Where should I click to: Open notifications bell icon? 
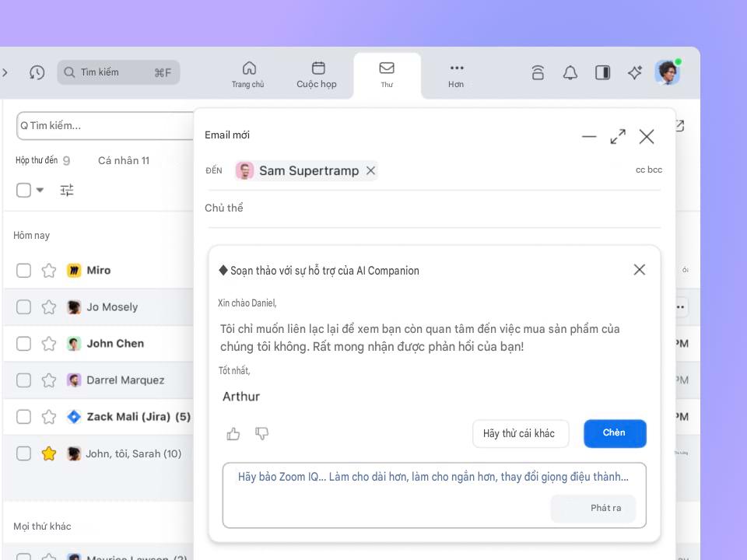click(570, 72)
